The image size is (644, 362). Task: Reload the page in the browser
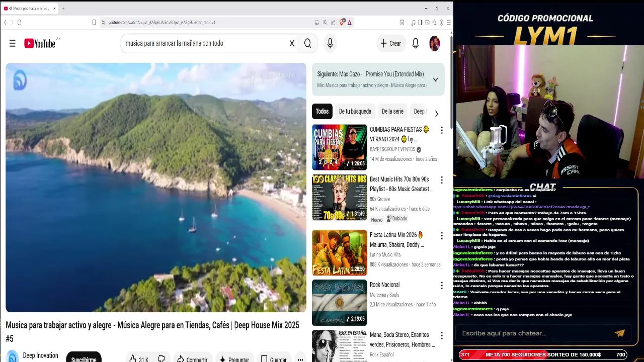click(x=19, y=22)
